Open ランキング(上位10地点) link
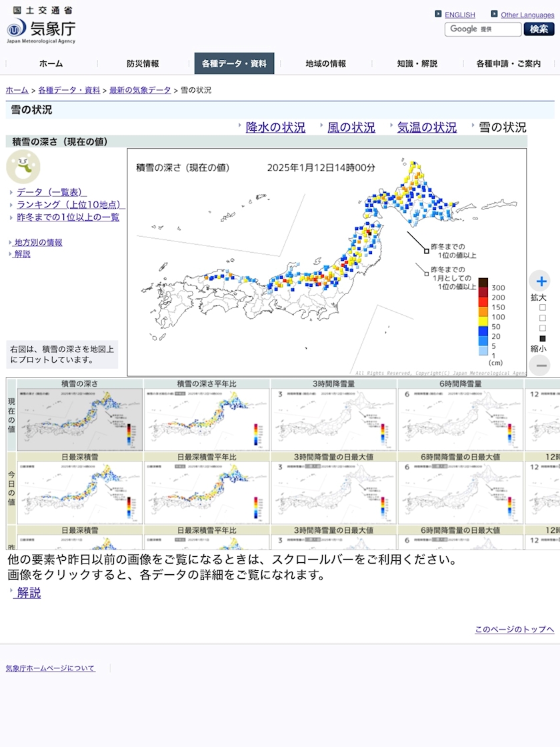560x747 pixels. point(71,204)
